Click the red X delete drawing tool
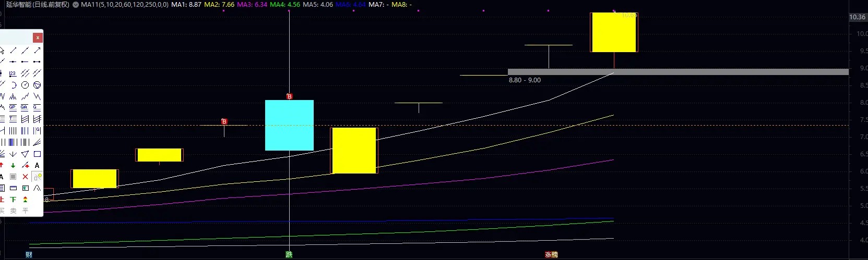 click(x=25, y=177)
